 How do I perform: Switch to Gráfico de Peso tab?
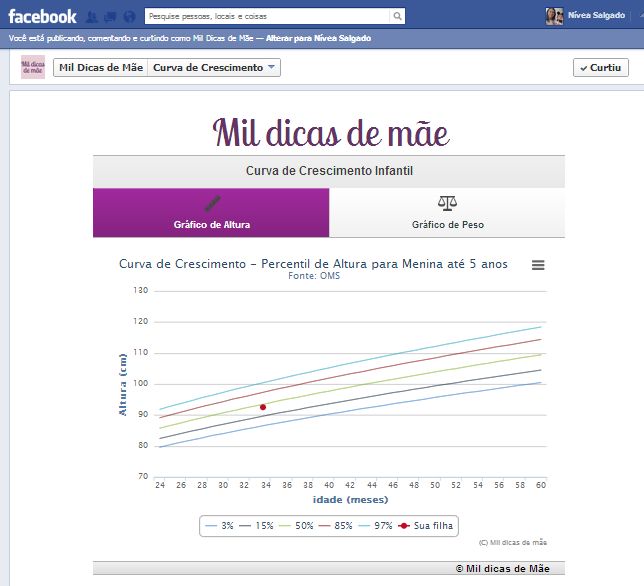coord(447,213)
